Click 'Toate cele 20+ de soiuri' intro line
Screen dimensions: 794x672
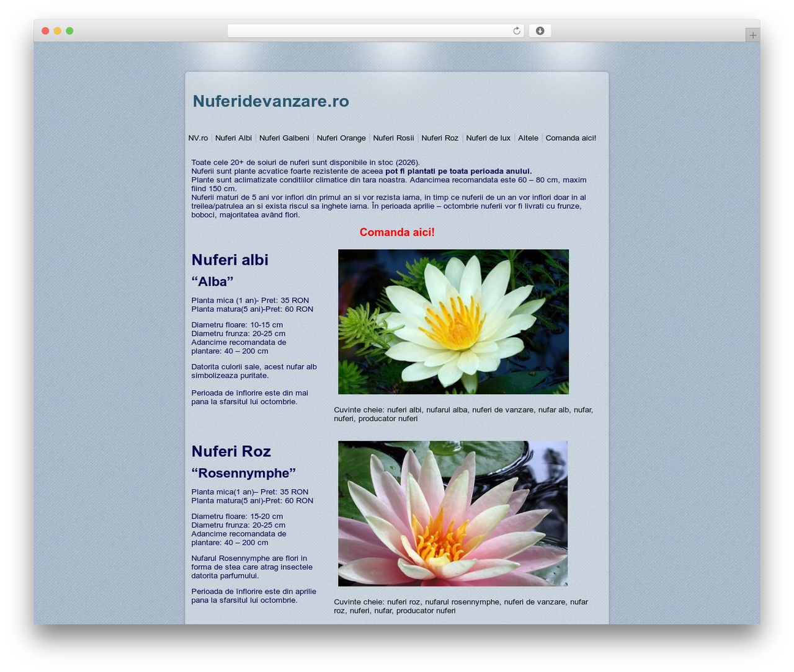pos(305,162)
